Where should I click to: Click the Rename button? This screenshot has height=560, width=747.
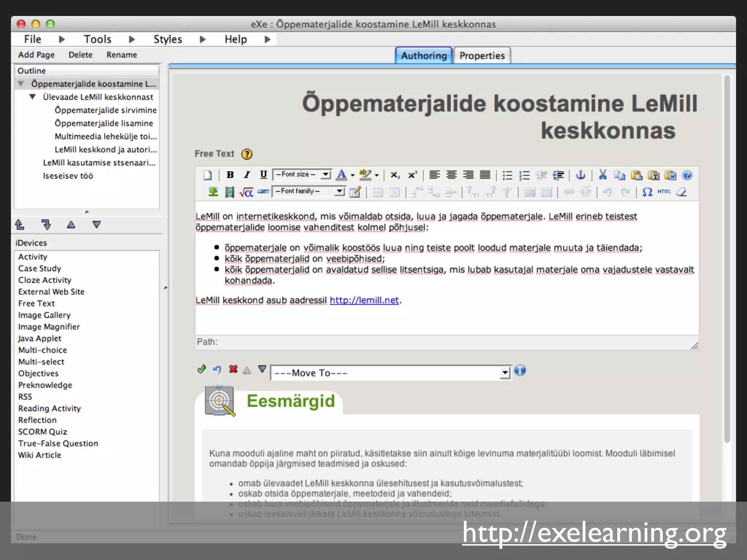click(122, 55)
